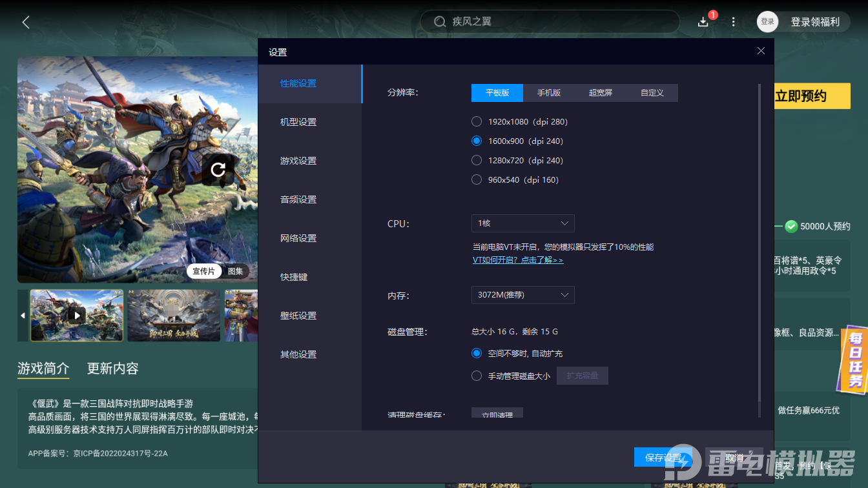The image size is (868, 488).
Task: Switch to the 更新内容 tab
Action: pyautogui.click(x=112, y=368)
